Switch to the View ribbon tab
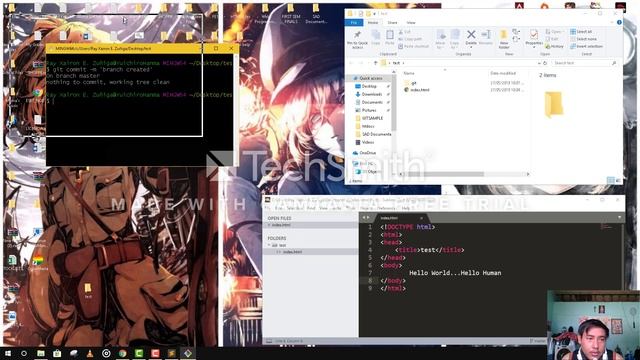Viewport: 640px width, 360px height. pyautogui.click(x=411, y=22)
